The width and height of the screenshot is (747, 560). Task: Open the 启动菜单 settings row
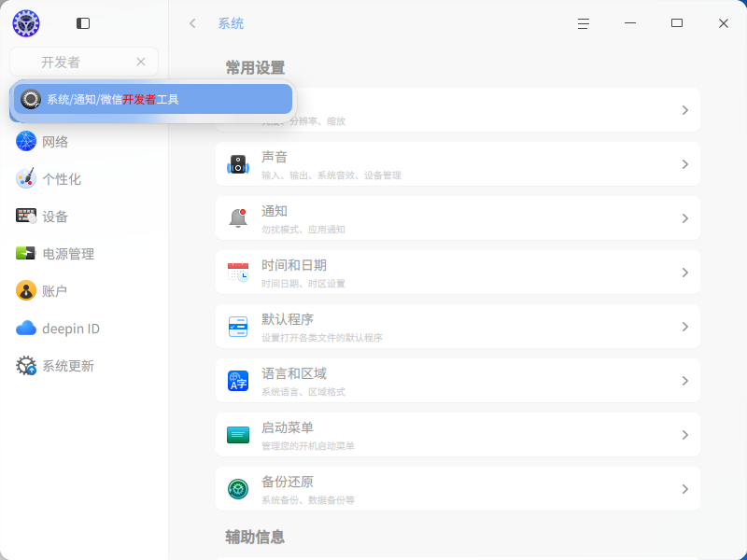click(x=458, y=435)
